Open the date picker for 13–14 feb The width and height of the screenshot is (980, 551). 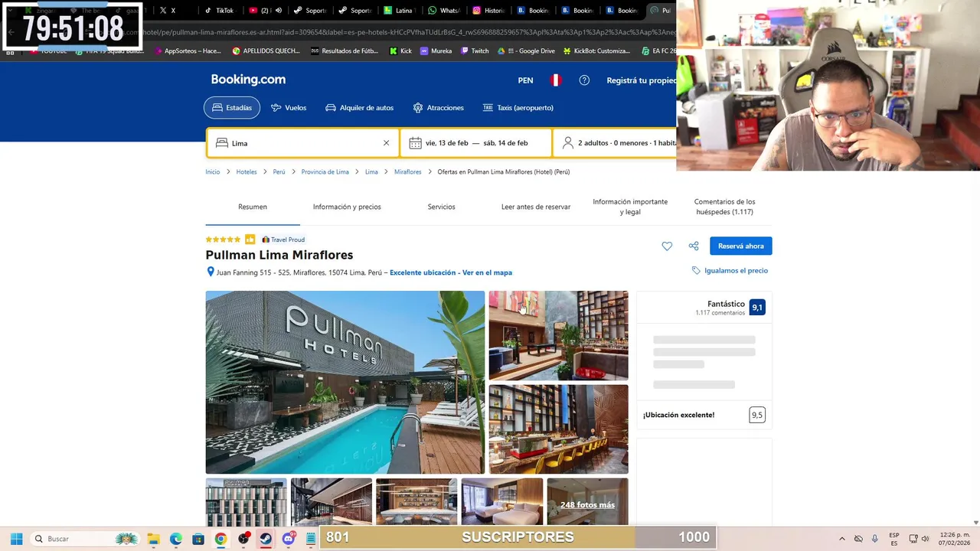[x=475, y=143]
